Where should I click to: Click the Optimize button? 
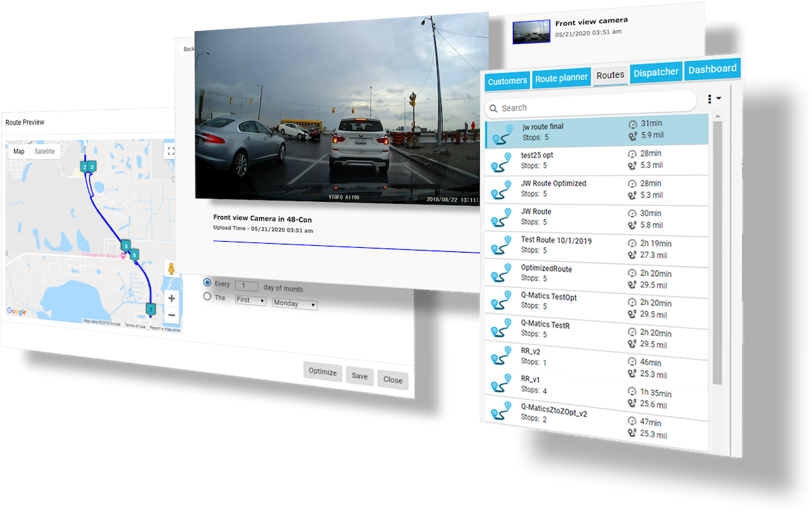[x=323, y=372]
